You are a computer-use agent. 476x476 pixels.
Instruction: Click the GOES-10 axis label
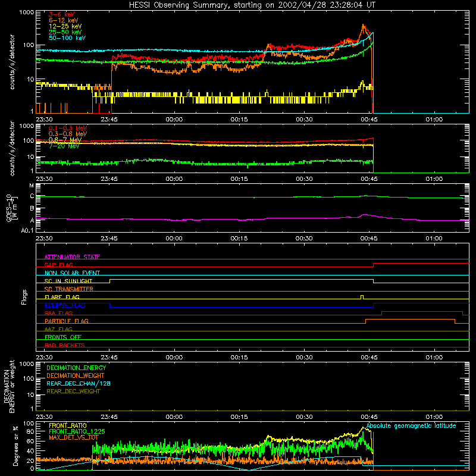coord(12,208)
